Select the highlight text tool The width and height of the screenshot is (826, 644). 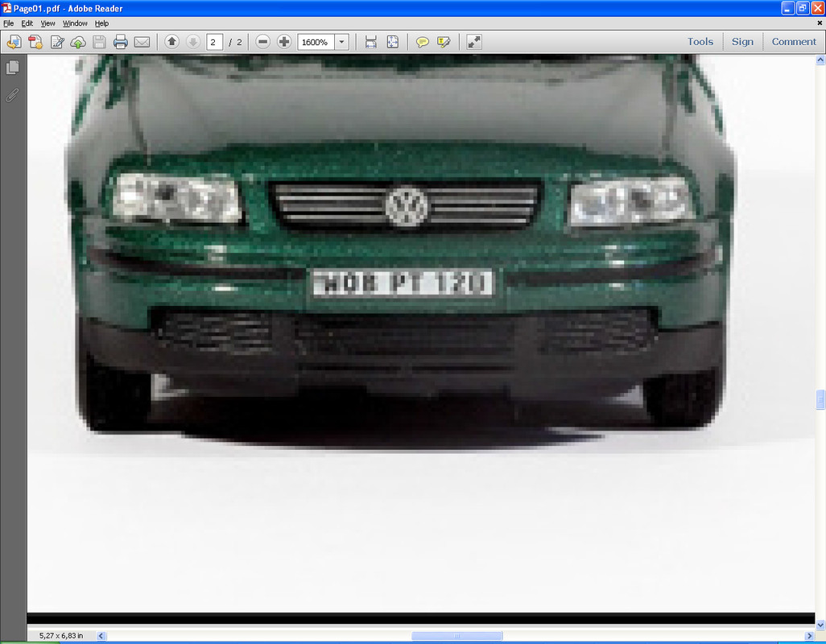tap(444, 42)
